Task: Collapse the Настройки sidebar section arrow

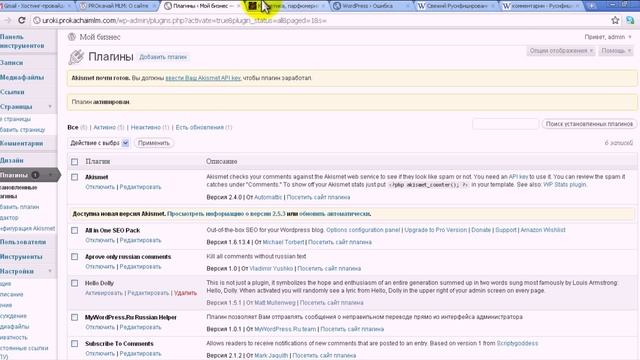Action: pos(50,271)
